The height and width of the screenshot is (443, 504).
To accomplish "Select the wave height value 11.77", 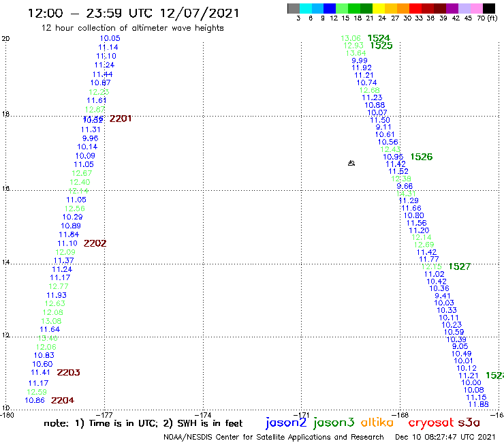I will point(429,259).
